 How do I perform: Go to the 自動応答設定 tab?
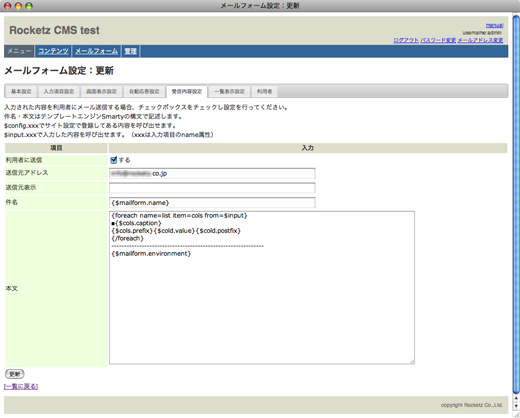[144, 91]
